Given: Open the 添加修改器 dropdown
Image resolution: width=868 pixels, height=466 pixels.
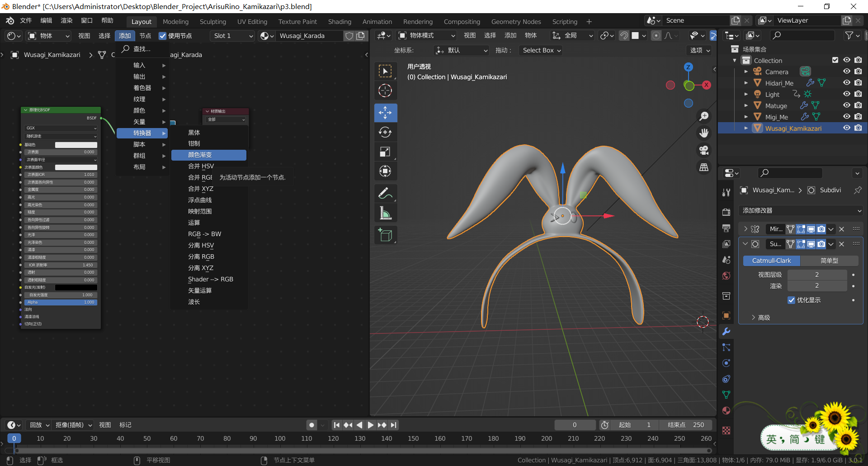Looking at the screenshot, I should point(801,210).
